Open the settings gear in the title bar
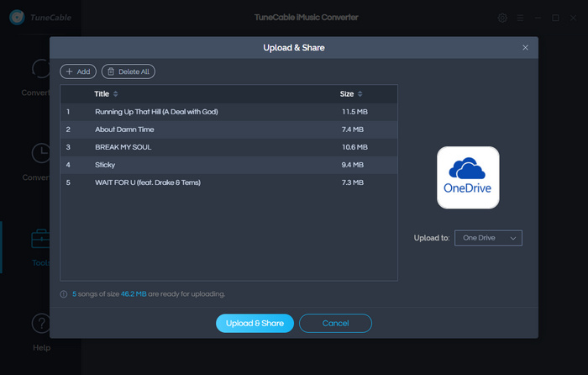588x375 pixels. pos(502,18)
